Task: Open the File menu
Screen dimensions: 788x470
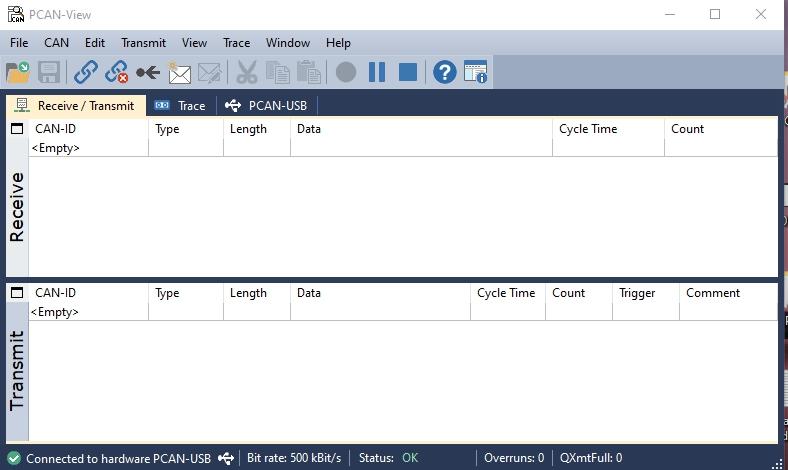Action: pyautogui.click(x=19, y=43)
